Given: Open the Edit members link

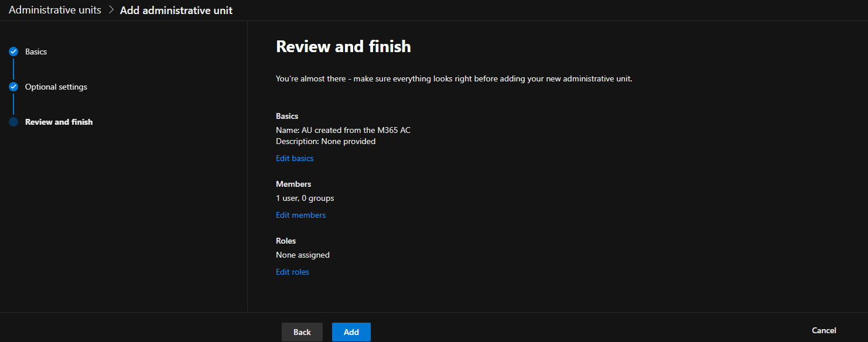Looking at the screenshot, I should coord(300,215).
